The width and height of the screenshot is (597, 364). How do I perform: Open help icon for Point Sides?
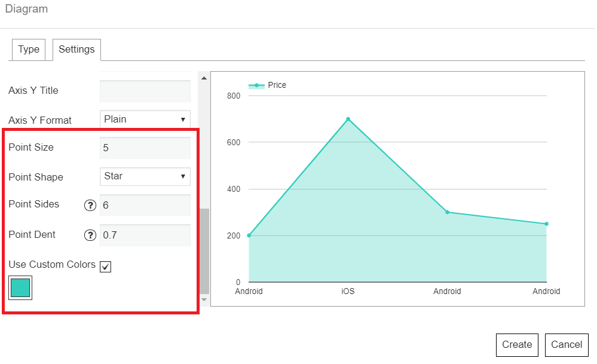pyautogui.click(x=90, y=206)
